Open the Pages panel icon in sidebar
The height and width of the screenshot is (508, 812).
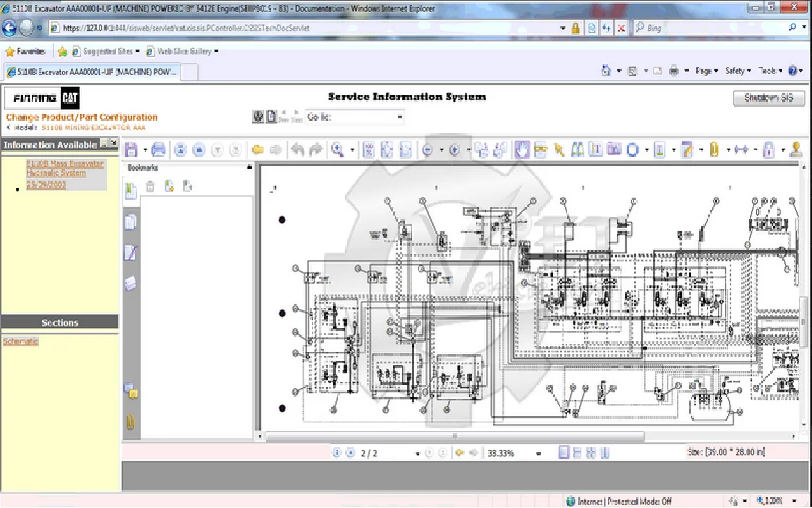point(130,222)
